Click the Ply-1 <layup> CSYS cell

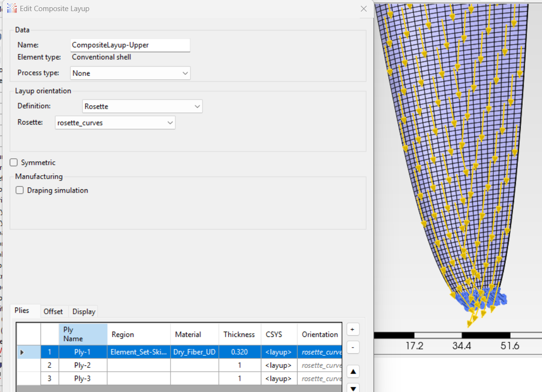(279, 352)
